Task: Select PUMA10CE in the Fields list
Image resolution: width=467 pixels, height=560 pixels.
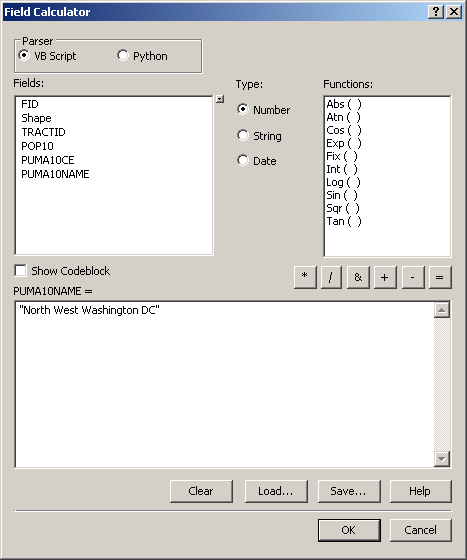Action: (47, 160)
